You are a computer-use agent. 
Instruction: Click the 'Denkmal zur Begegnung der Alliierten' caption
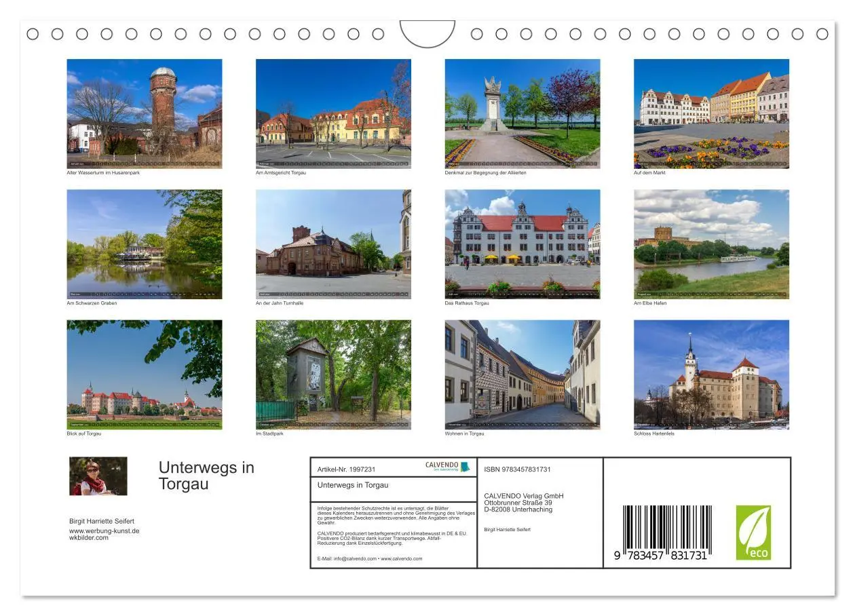485,173
